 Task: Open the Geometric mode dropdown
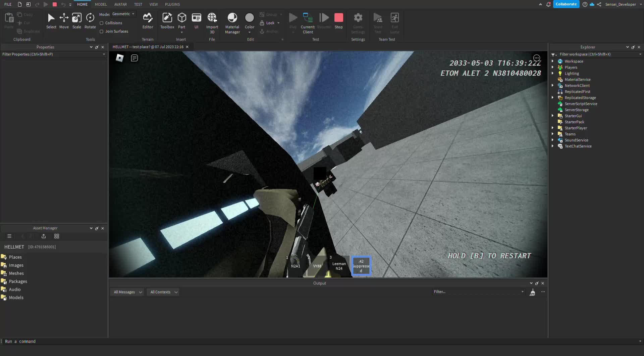click(123, 14)
